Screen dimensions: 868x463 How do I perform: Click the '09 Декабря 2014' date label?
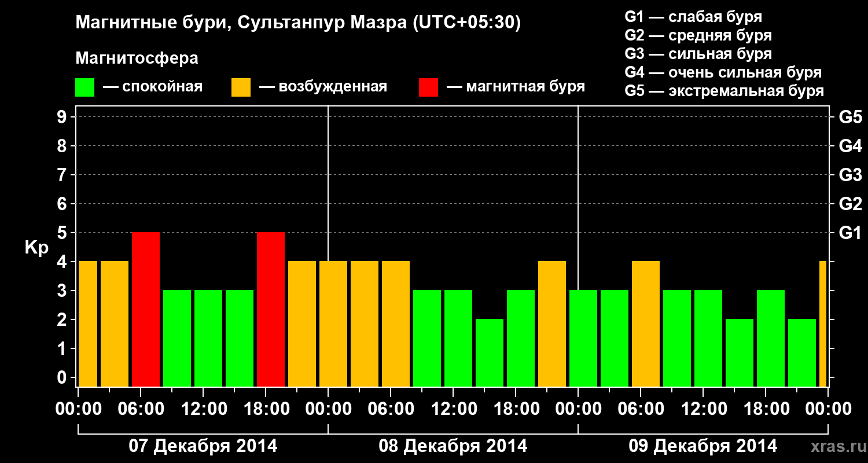click(x=703, y=446)
